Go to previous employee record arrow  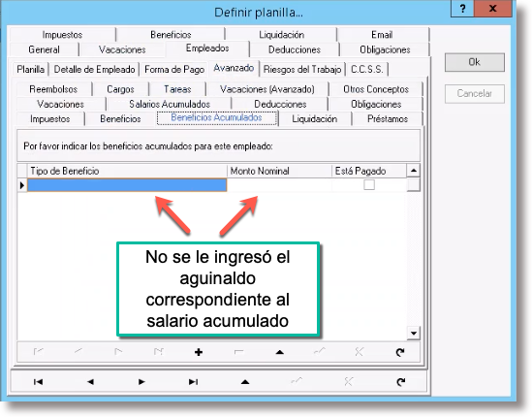90,382
